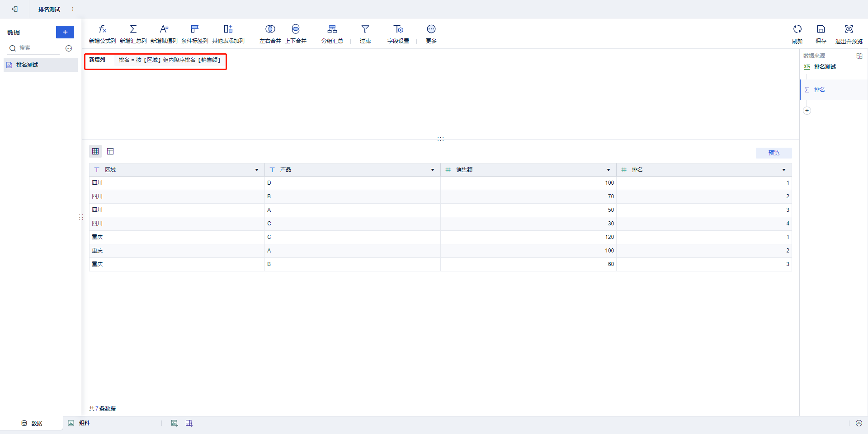
Task: Open the 左右合并 merge tool
Action: pos(270,29)
